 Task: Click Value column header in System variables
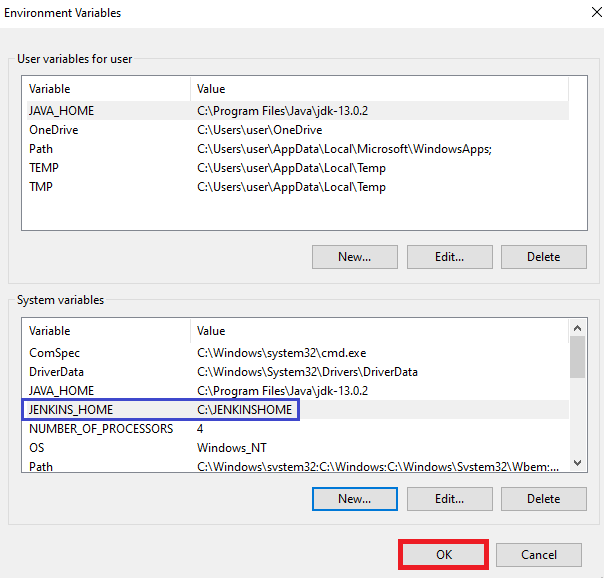(379, 331)
